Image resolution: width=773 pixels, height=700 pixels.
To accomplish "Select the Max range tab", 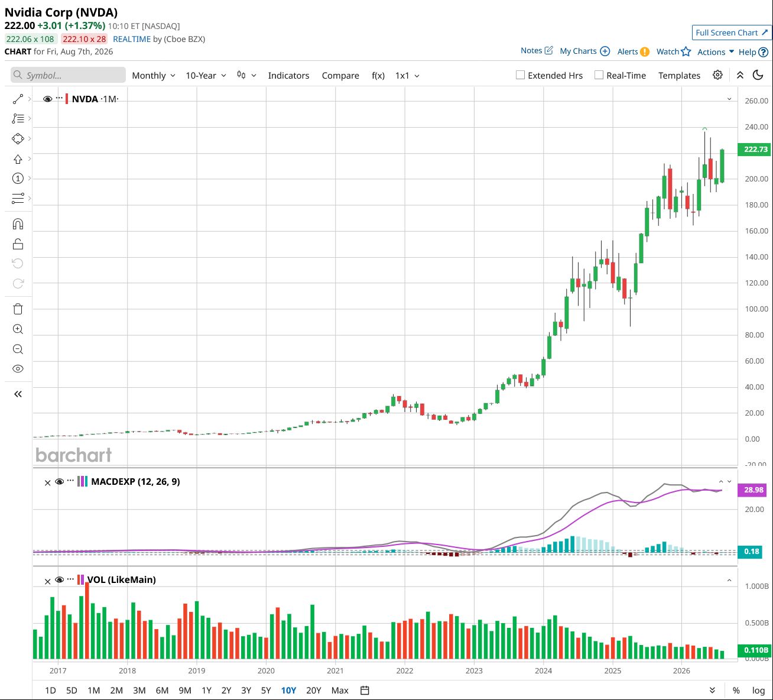I will click(x=340, y=690).
